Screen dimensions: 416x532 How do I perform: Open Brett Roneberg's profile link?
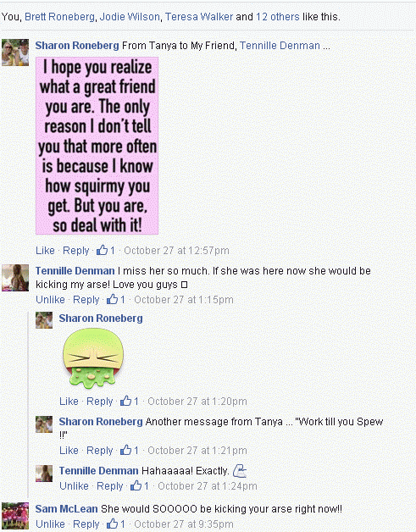point(59,17)
